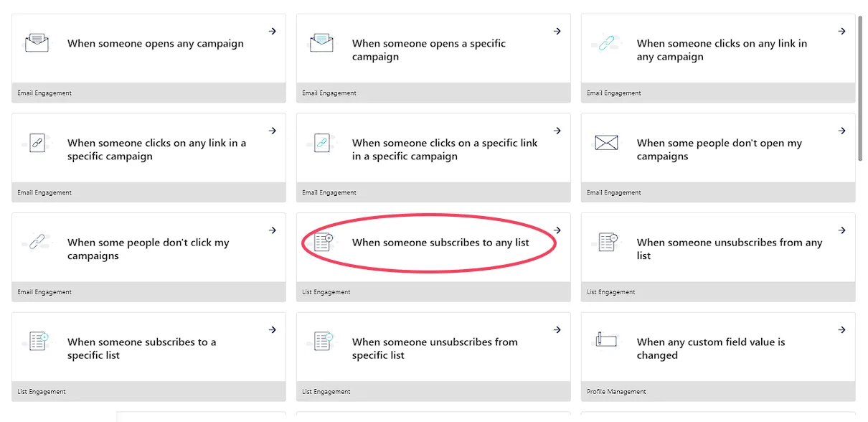
Task: Click the arrow on 'When someone opens a specific campaign'
Action: (x=557, y=31)
